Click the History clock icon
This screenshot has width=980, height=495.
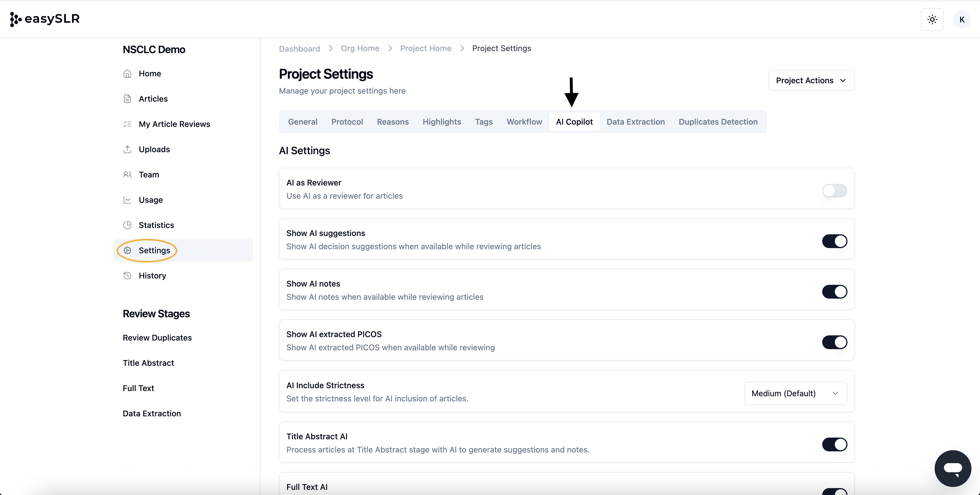pyautogui.click(x=127, y=276)
